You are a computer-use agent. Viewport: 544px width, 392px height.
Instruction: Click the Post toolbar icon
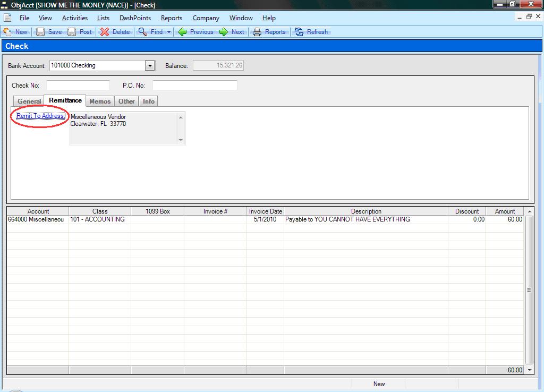coord(72,32)
